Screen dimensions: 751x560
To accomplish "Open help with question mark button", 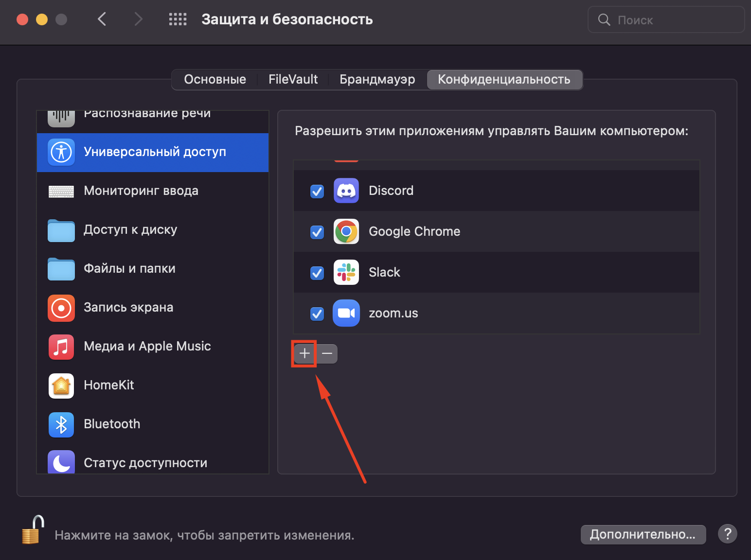I will coord(728,534).
